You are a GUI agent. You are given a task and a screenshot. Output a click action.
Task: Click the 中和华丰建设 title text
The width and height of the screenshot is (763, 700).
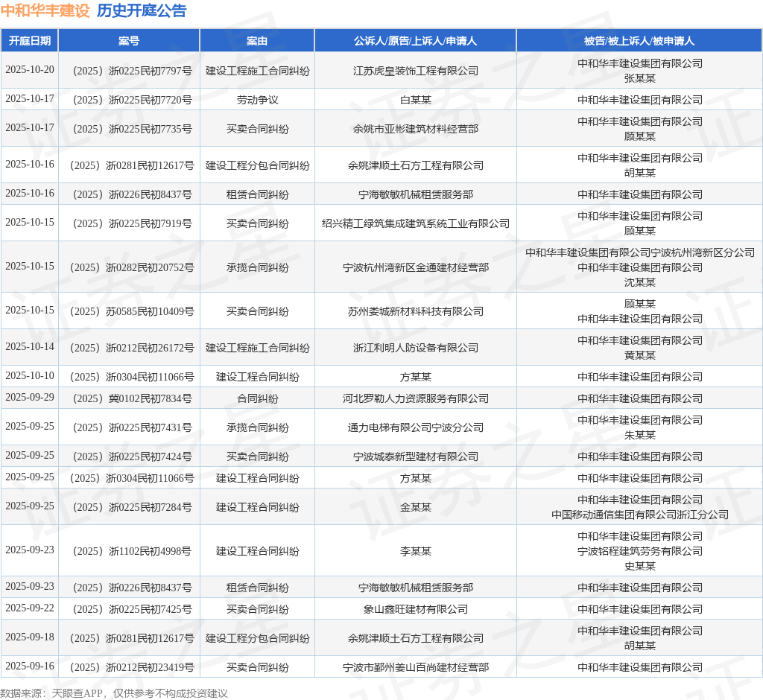point(45,10)
